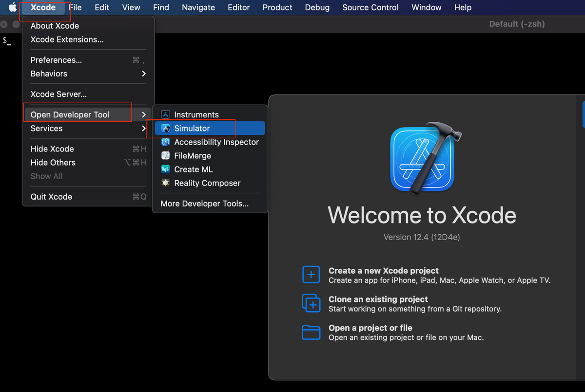Open the Simulator developer tool

193,128
